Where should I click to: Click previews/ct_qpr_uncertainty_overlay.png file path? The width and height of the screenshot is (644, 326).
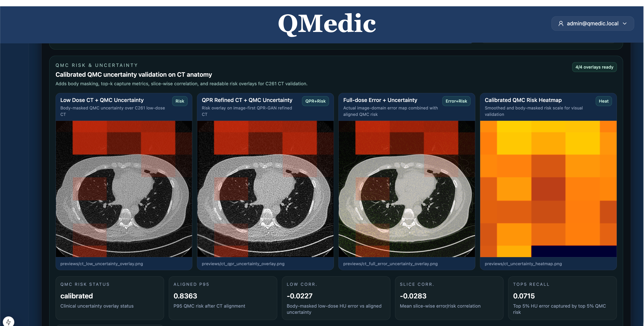(243, 264)
